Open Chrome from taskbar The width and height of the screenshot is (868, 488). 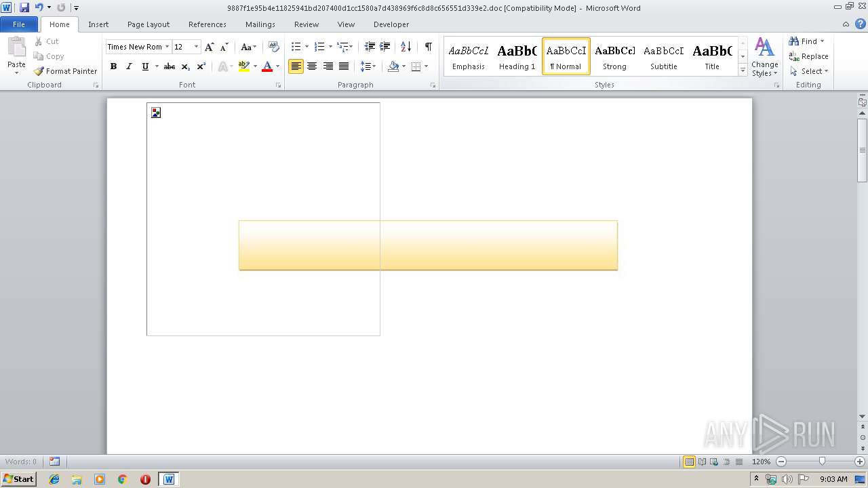click(x=122, y=479)
